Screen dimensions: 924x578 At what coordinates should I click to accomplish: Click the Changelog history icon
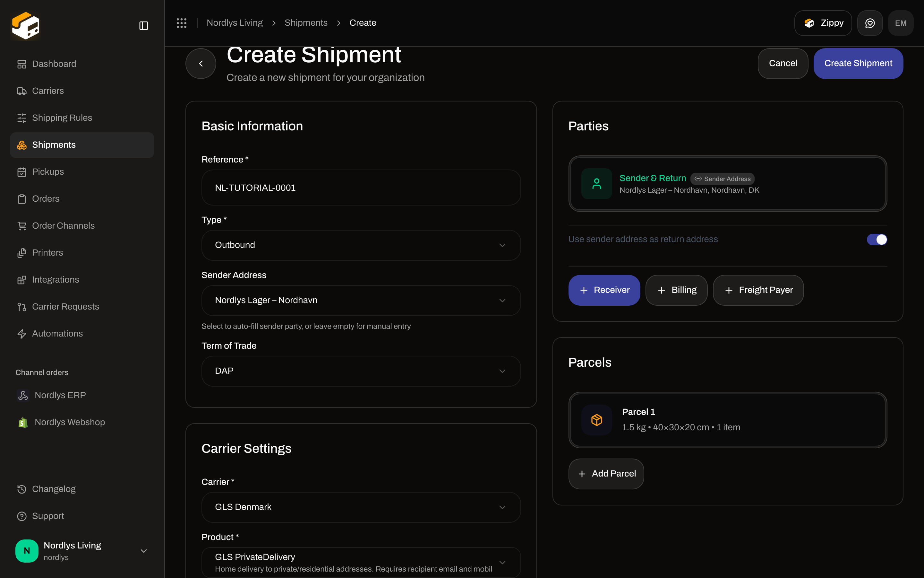(22, 489)
